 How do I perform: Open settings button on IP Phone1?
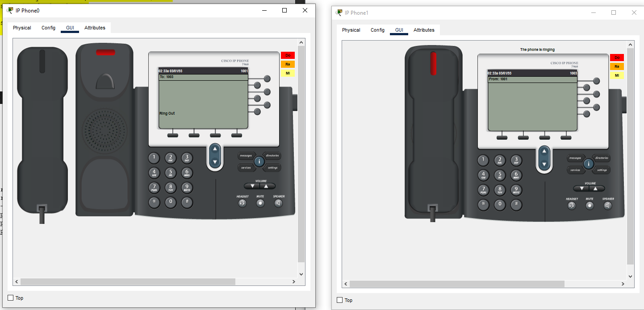pyautogui.click(x=602, y=170)
